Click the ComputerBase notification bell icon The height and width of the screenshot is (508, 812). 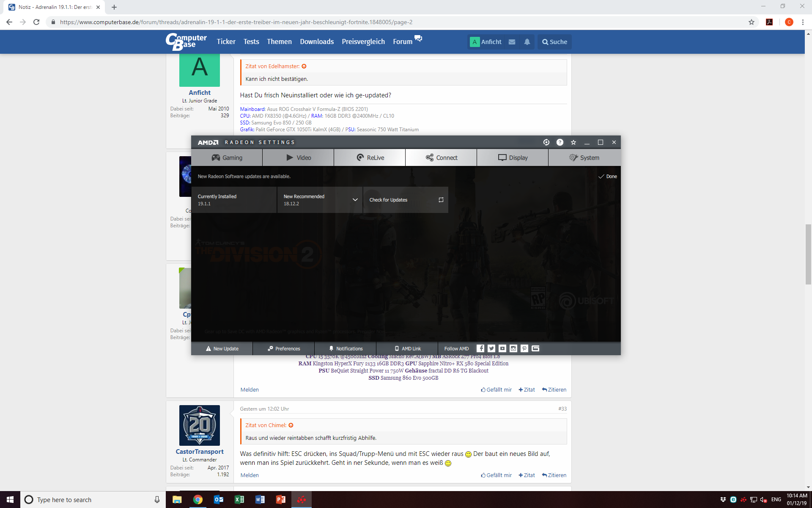[x=527, y=42]
